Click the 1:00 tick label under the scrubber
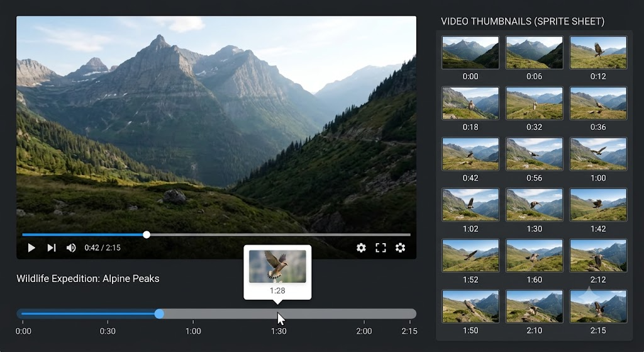This screenshot has width=644, height=352. (193, 331)
